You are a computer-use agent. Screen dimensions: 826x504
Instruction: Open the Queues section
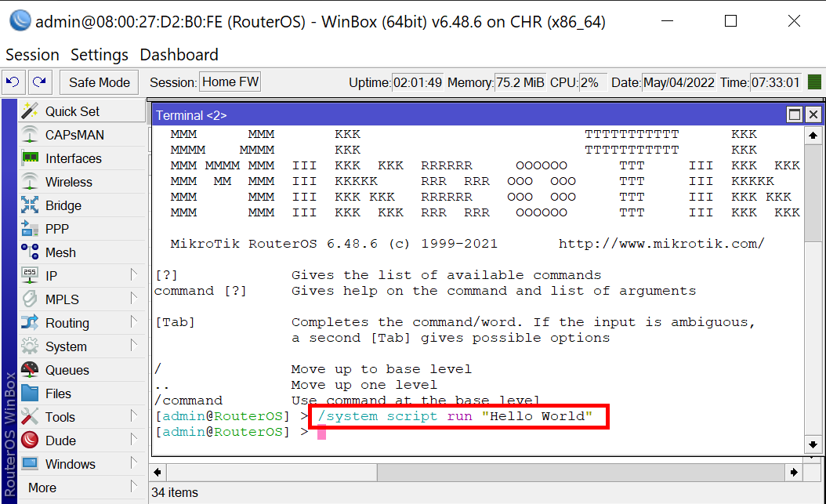[x=67, y=370]
